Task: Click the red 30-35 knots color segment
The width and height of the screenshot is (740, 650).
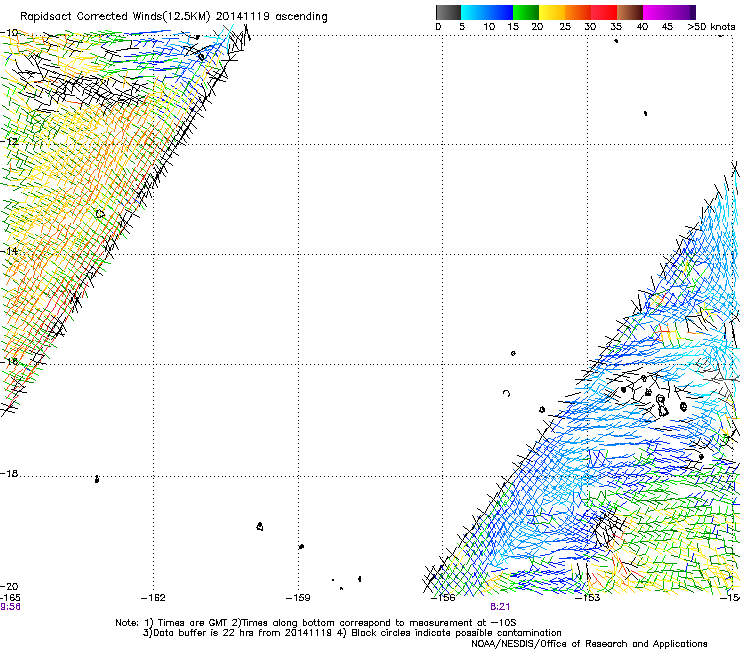Action: tap(604, 12)
